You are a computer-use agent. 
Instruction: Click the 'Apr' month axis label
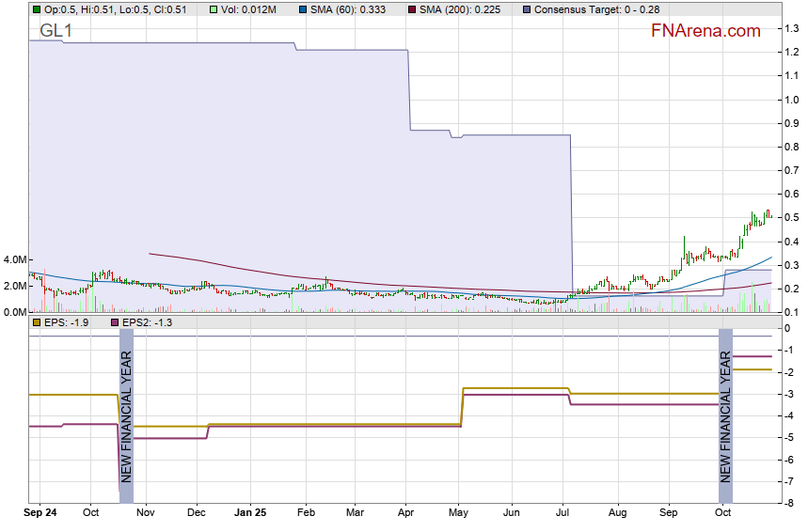coord(406,513)
